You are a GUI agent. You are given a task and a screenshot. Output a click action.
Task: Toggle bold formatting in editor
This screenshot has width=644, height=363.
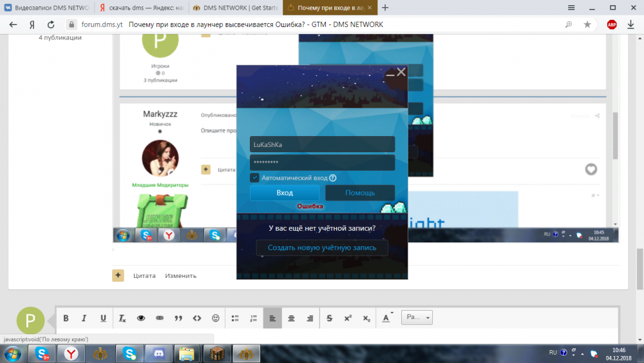pyautogui.click(x=66, y=319)
